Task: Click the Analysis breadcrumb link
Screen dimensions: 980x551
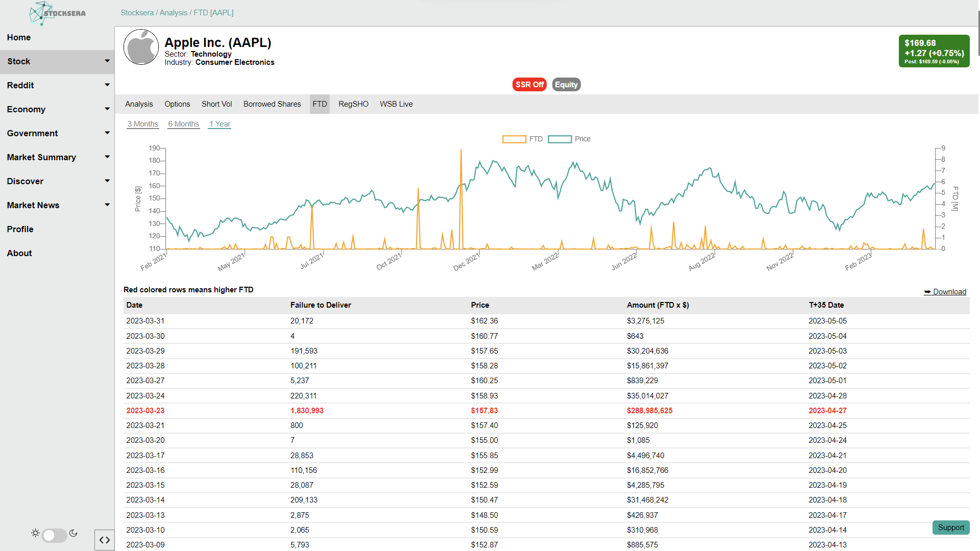Action: click(x=174, y=13)
